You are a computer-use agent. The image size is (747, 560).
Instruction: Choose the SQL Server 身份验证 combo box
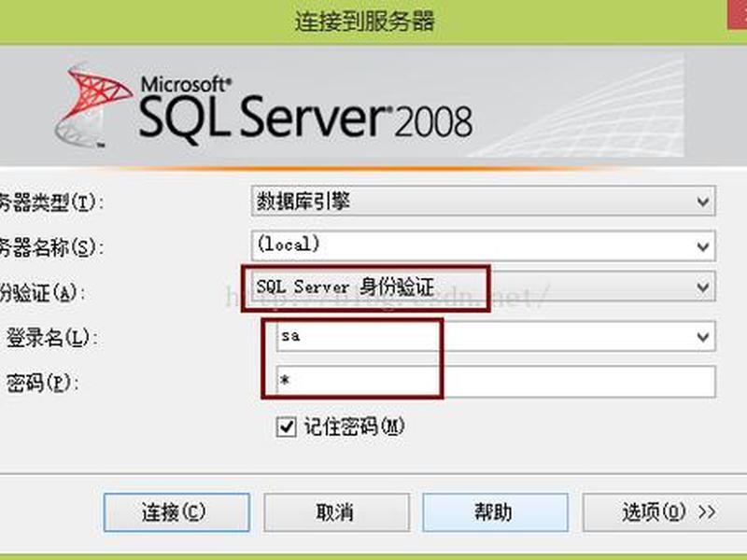click(x=483, y=287)
